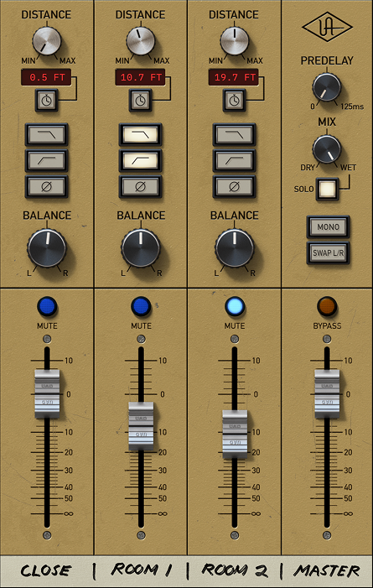Image resolution: width=373 pixels, height=588 pixels.
Task: Toggle the Close channel low-cut filter button
Action: (x=46, y=160)
